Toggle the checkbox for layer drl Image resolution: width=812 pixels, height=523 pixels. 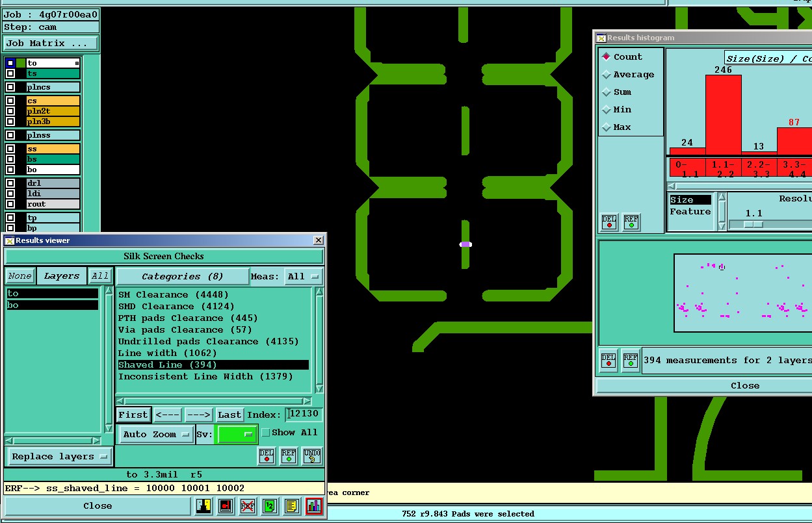[x=10, y=183]
